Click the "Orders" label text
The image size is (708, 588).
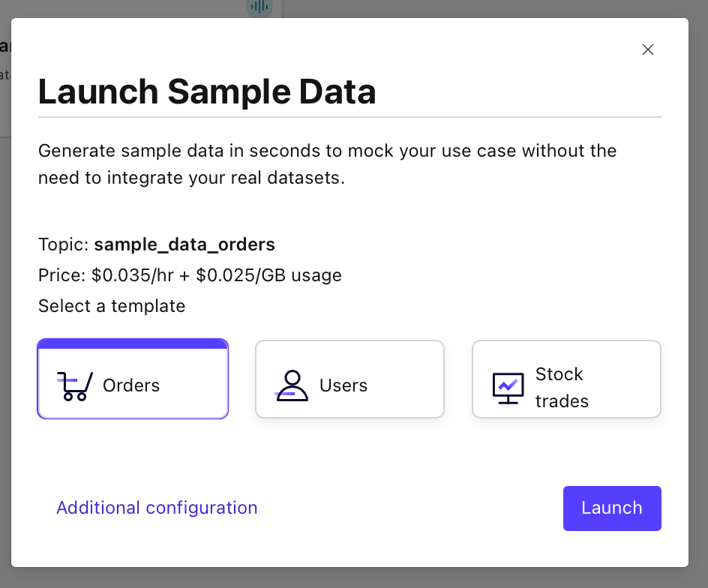tap(131, 385)
